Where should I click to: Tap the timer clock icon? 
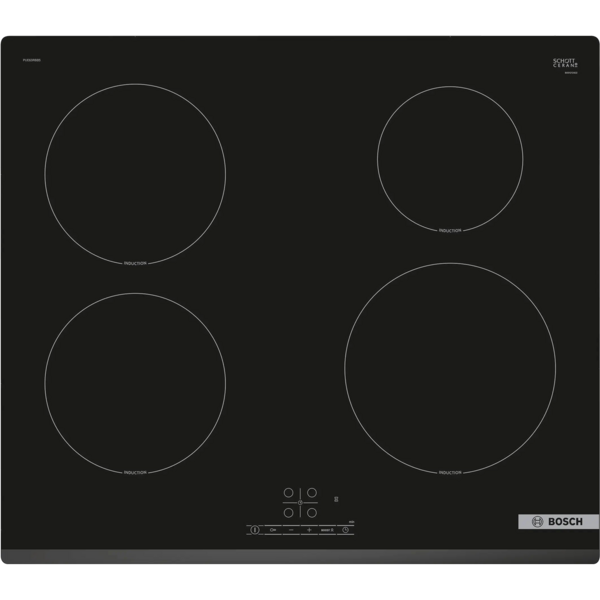click(345, 531)
